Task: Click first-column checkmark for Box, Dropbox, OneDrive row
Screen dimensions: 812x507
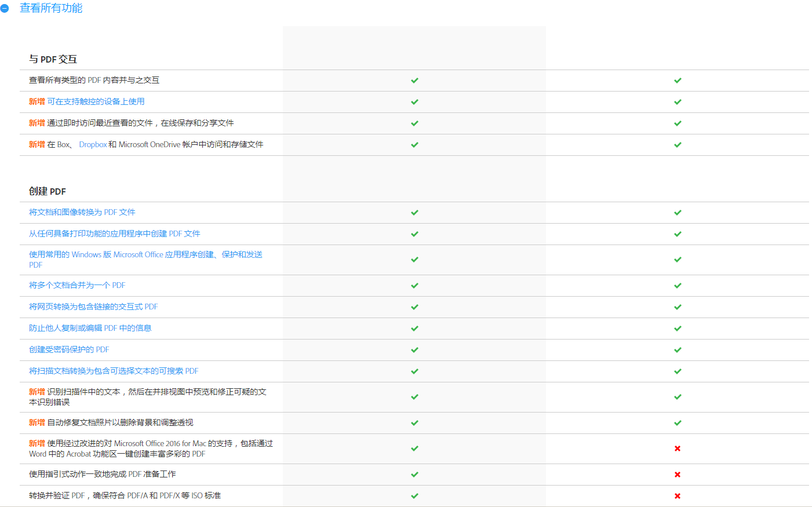Action: 414,145
